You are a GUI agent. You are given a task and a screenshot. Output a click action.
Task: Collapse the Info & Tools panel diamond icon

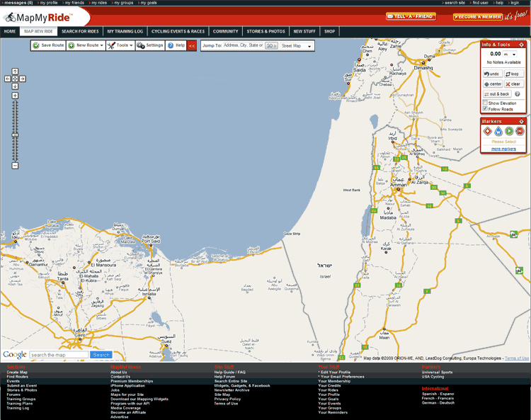(521, 45)
